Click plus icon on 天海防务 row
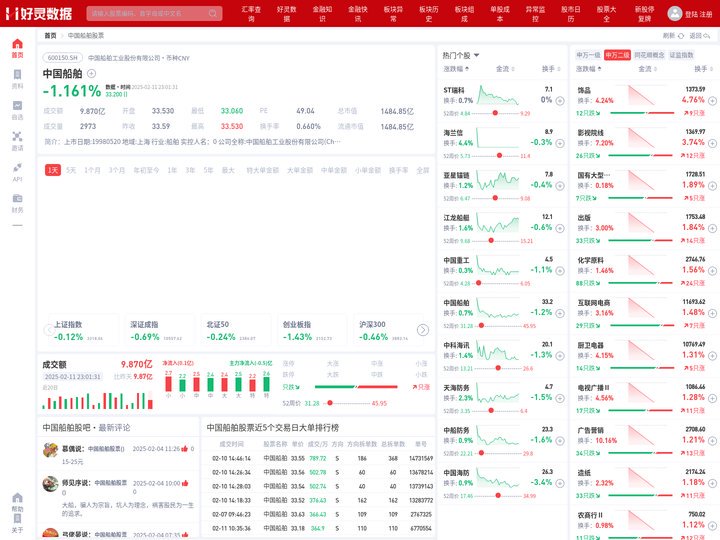The width and height of the screenshot is (720, 540). [560, 398]
